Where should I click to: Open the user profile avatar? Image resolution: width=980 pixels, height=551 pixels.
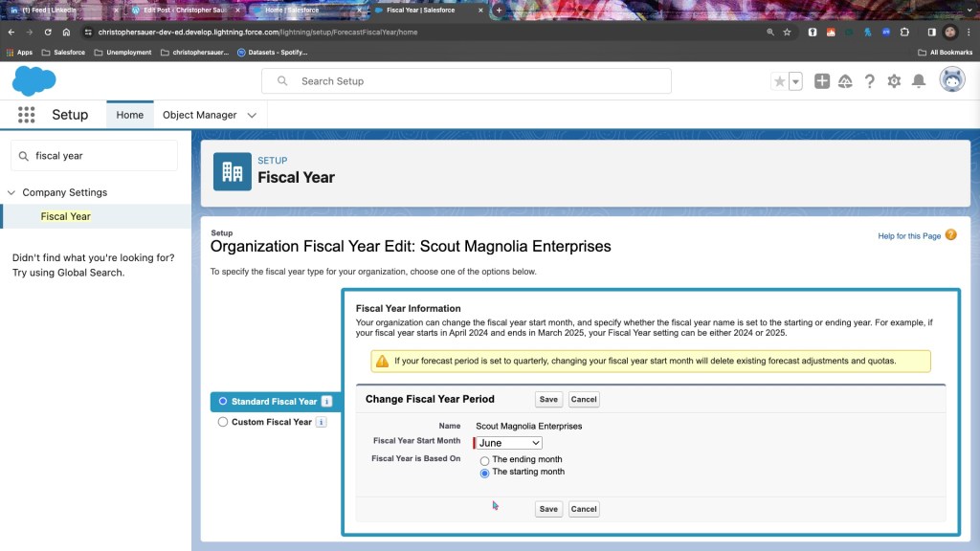951,80
